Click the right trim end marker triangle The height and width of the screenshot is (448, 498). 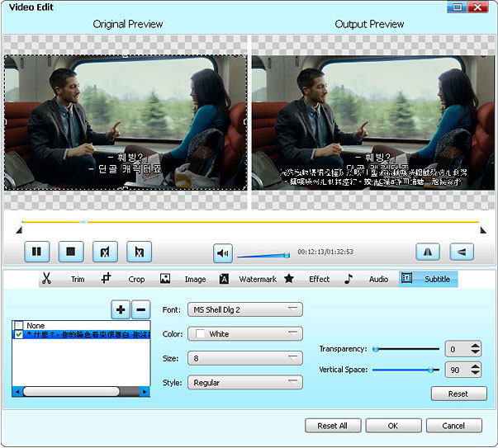[483, 230]
